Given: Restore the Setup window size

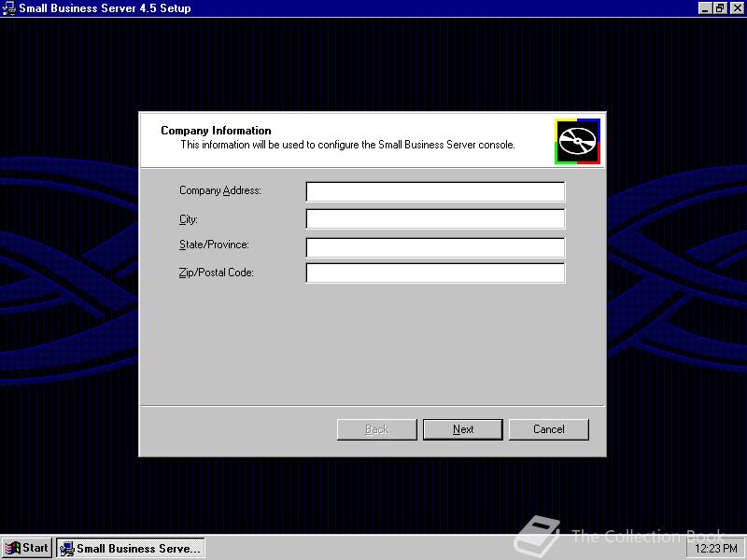Looking at the screenshot, I should 719,8.
